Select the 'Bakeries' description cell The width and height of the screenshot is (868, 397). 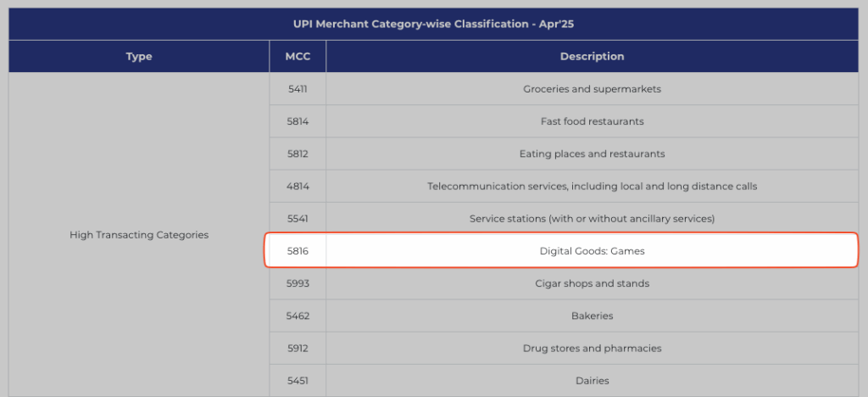tap(592, 316)
